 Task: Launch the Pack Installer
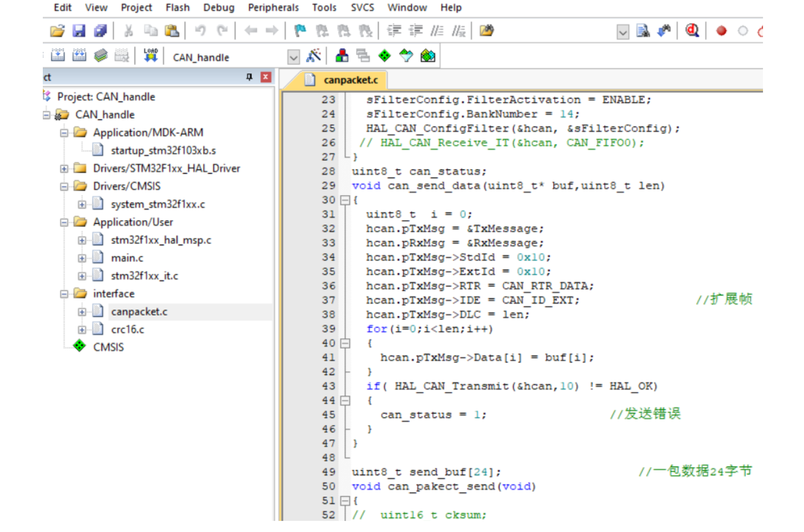point(428,56)
